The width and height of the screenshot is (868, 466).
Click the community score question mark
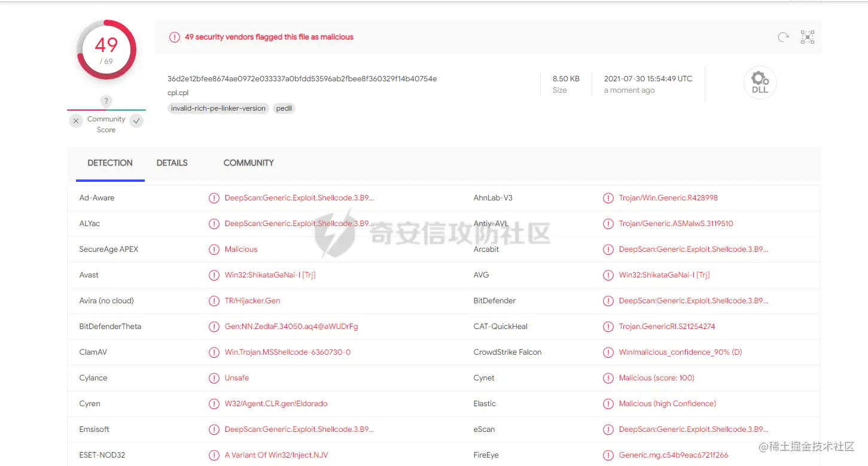pyautogui.click(x=106, y=101)
